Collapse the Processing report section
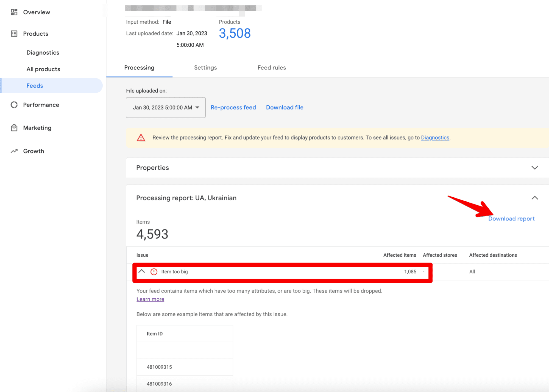The image size is (549, 392). [534, 198]
